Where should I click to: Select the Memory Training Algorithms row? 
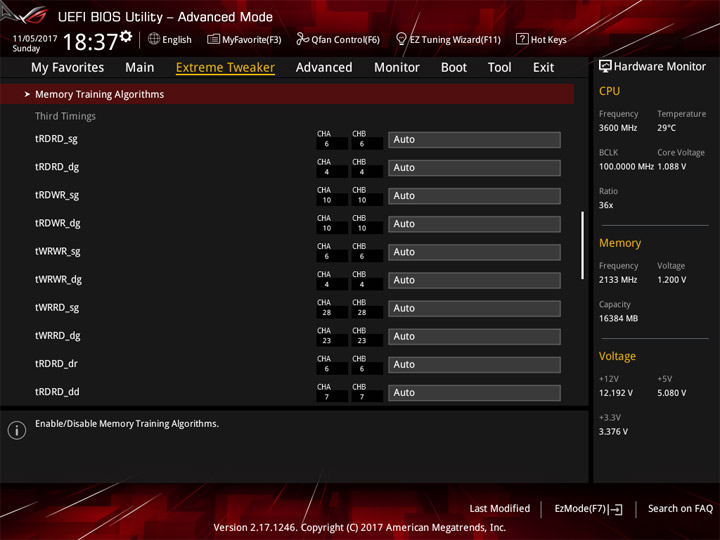[287, 94]
